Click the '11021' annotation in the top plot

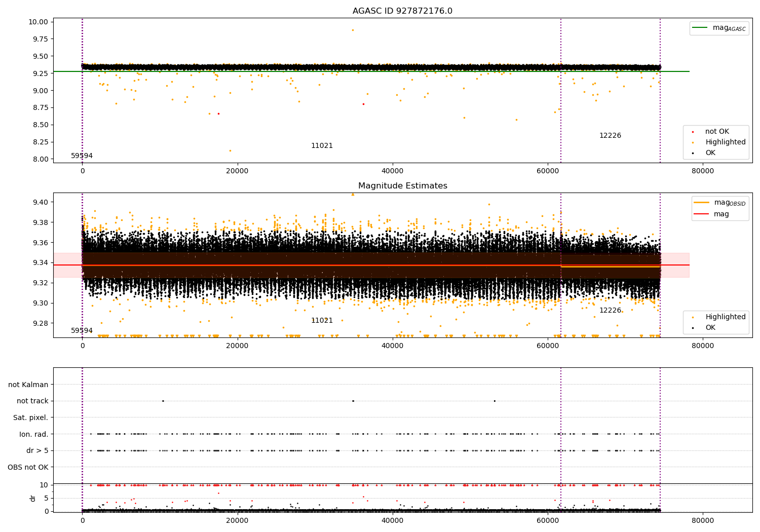click(322, 146)
